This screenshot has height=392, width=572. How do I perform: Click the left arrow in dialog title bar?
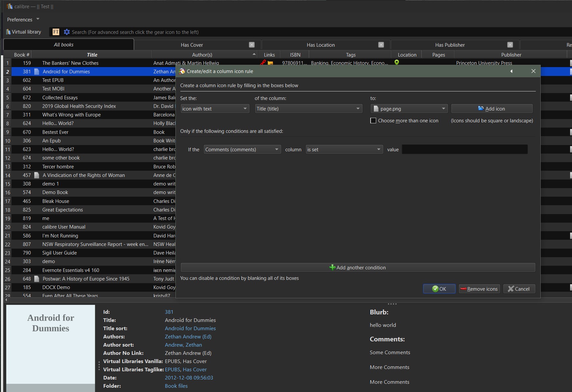pos(511,71)
